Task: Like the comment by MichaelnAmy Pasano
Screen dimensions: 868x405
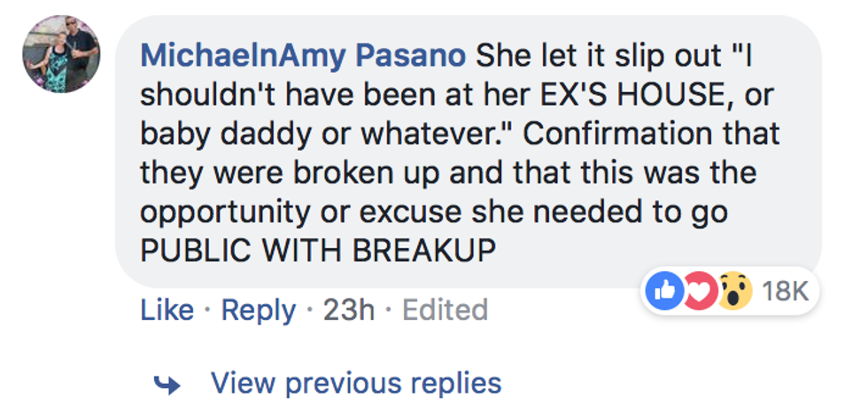Action: point(167,309)
